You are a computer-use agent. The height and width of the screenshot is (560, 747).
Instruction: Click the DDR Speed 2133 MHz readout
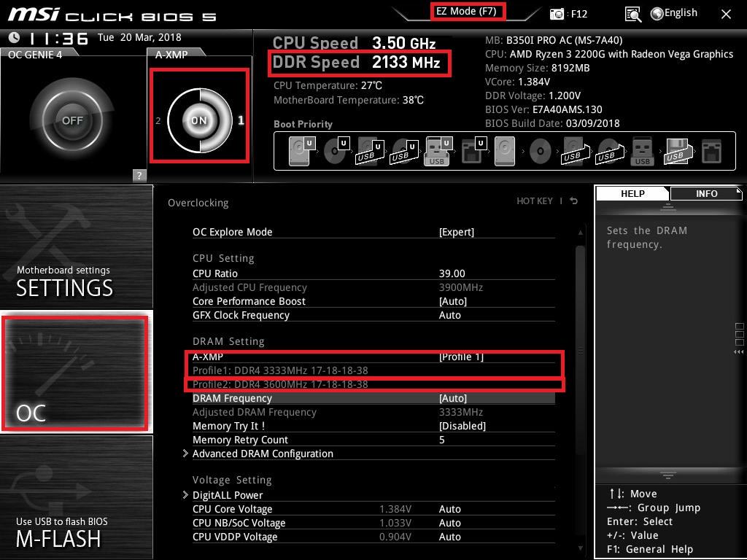pyautogui.click(x=356, y=63)
